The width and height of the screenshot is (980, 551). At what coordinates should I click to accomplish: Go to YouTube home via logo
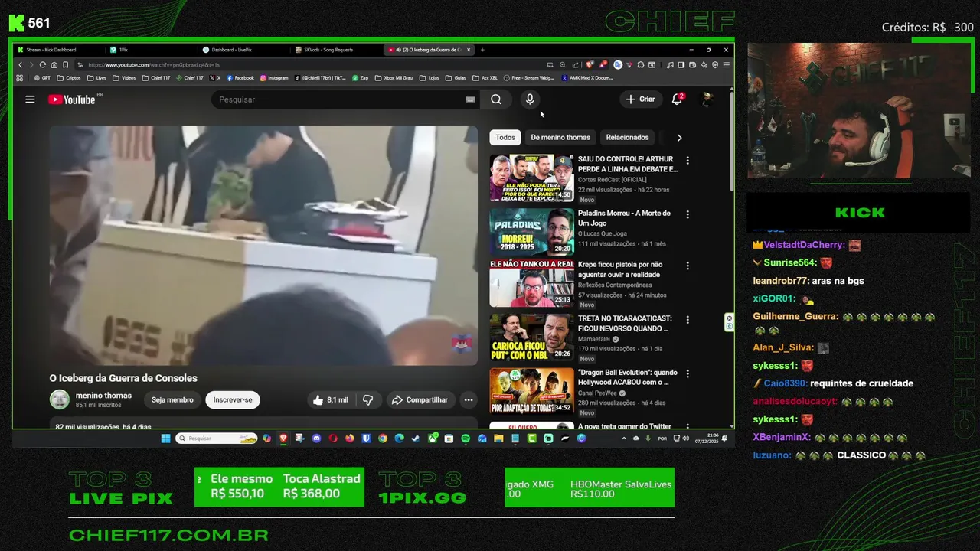click(72, 99)
